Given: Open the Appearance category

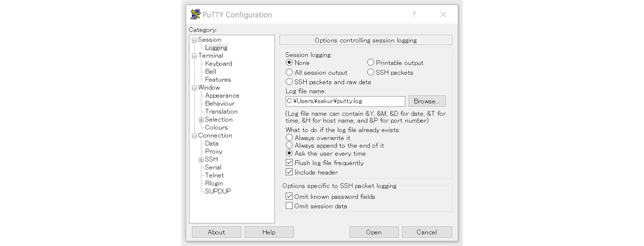Looking at the screenshot, I should (x=222, y=96).
